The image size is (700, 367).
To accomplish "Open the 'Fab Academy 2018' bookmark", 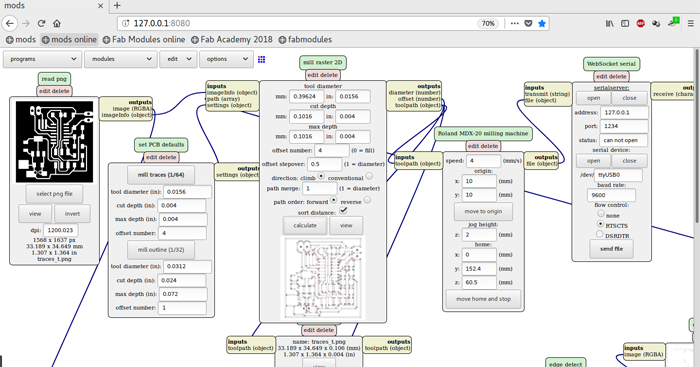I will pyautogui.click(x=232, y=39).
